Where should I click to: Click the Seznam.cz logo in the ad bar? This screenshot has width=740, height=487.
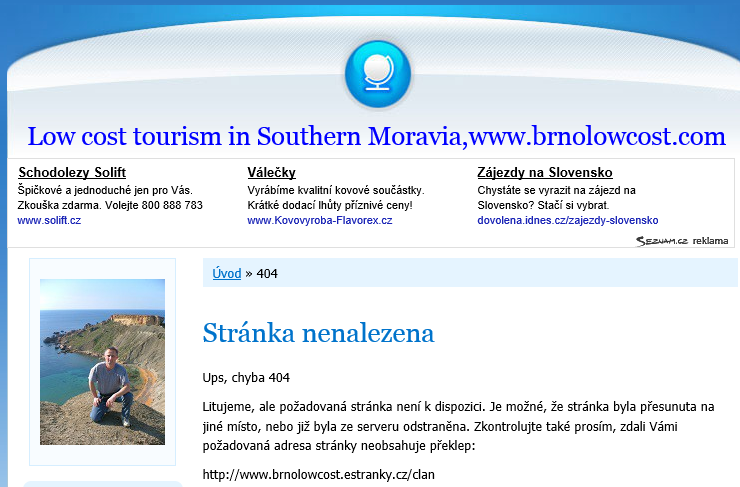662,240
